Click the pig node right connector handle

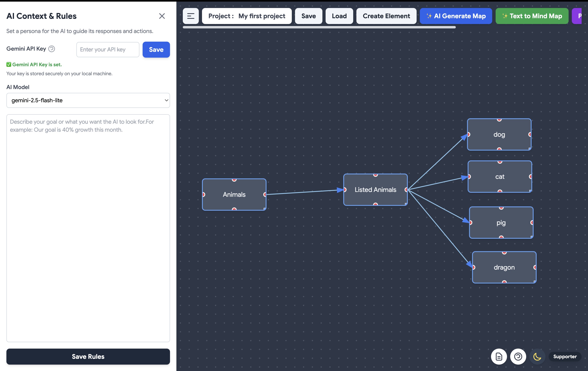click(x=532, y=223)
